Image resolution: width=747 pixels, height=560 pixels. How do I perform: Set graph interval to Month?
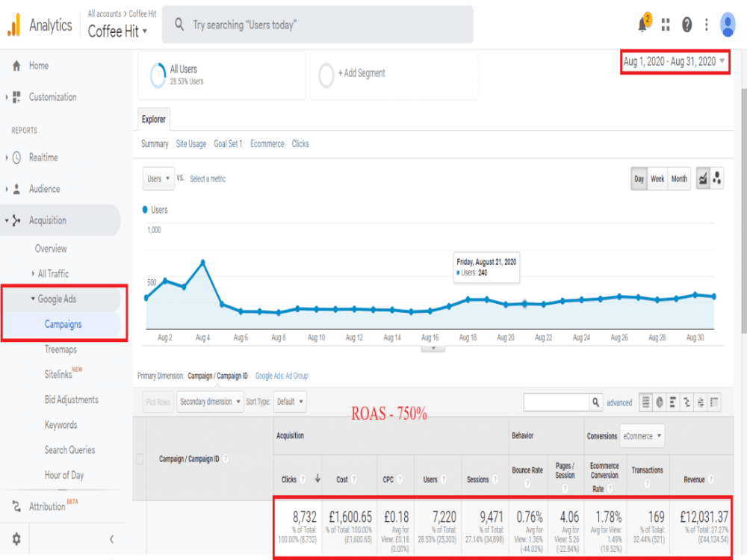click(679, 179)
